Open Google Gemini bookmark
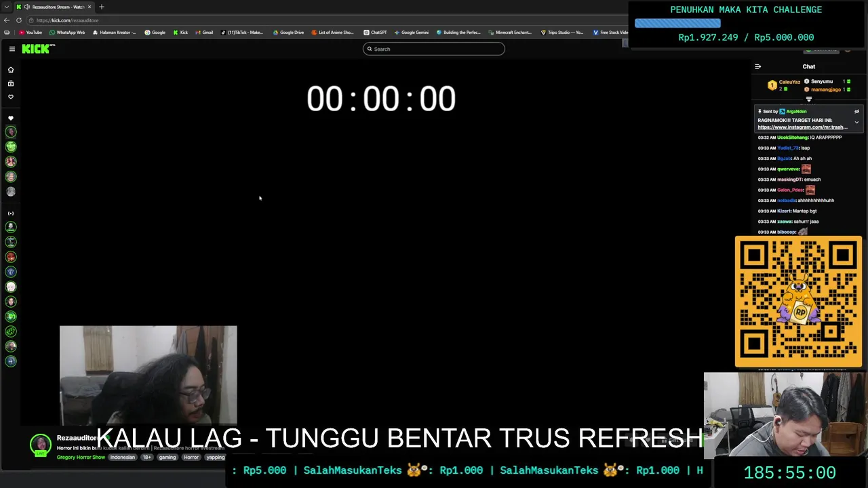Viewport: 868px width, 488px height. click(x=411, y=33)
